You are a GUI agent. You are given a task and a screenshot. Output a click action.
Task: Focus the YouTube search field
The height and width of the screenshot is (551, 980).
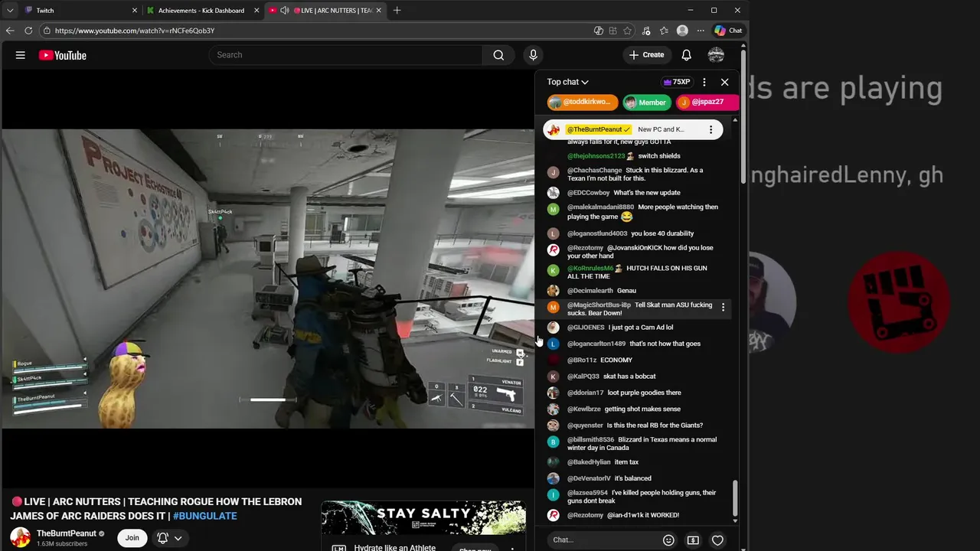click(x=345, y=55)
